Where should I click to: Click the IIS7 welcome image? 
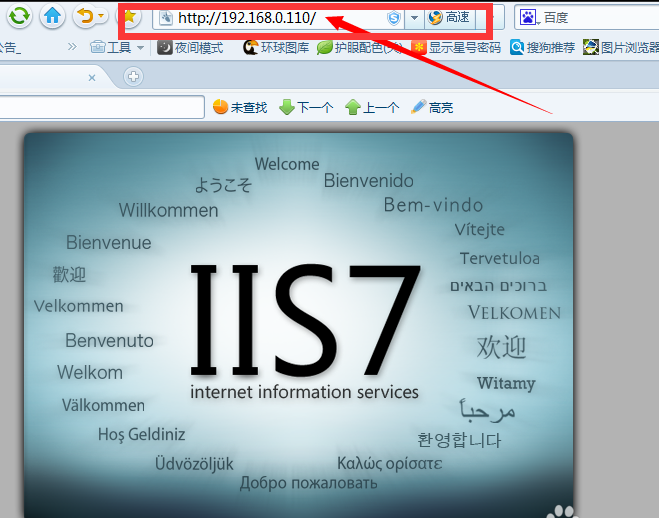pos(299,326)
